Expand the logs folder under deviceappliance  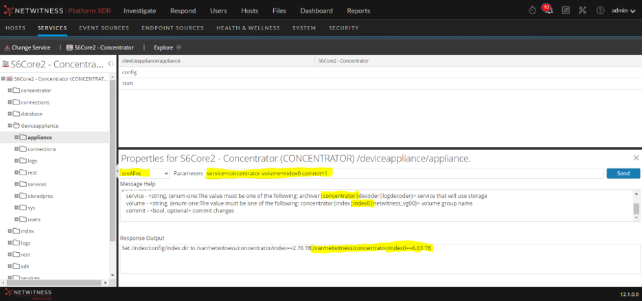(16, 161)
